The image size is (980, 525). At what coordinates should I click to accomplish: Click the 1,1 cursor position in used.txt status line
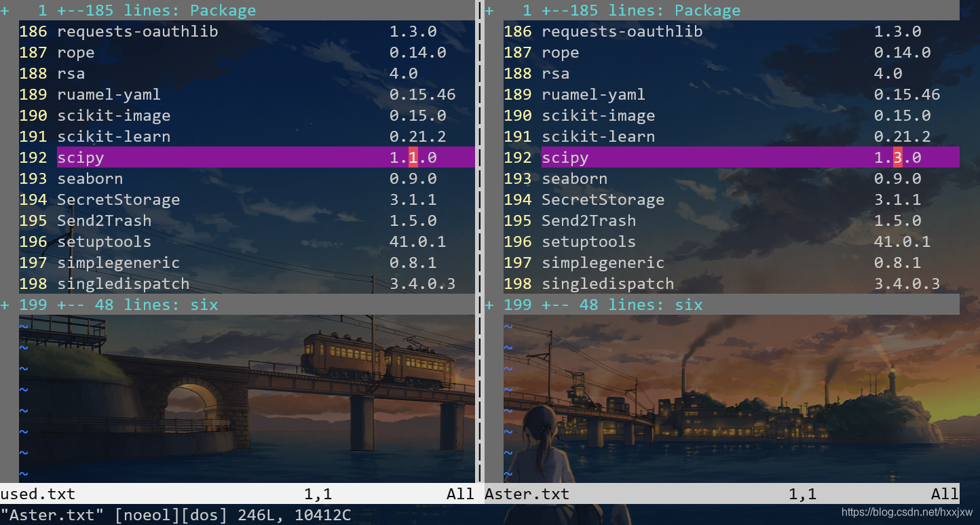tap(318, 494)
